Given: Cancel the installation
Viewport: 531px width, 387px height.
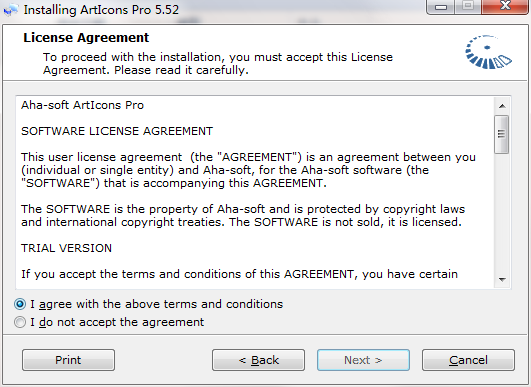Looking at the screenshot, I should 468,360.
